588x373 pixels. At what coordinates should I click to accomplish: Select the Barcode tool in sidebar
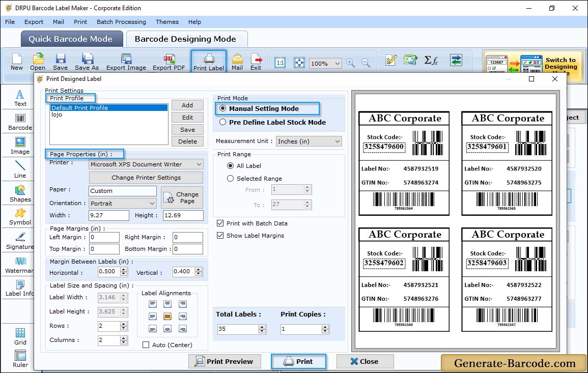(x=20, y=122)
